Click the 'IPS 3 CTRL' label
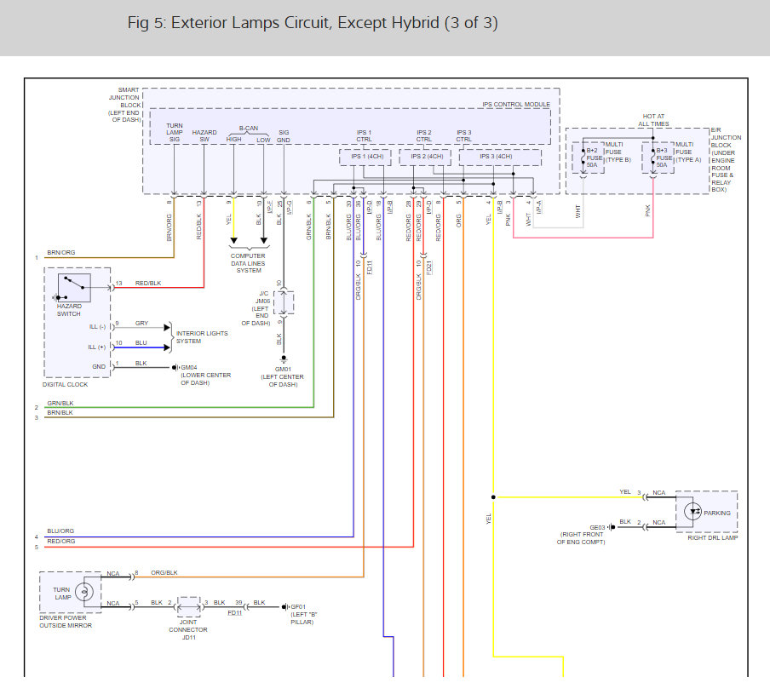 pos(463,136)
